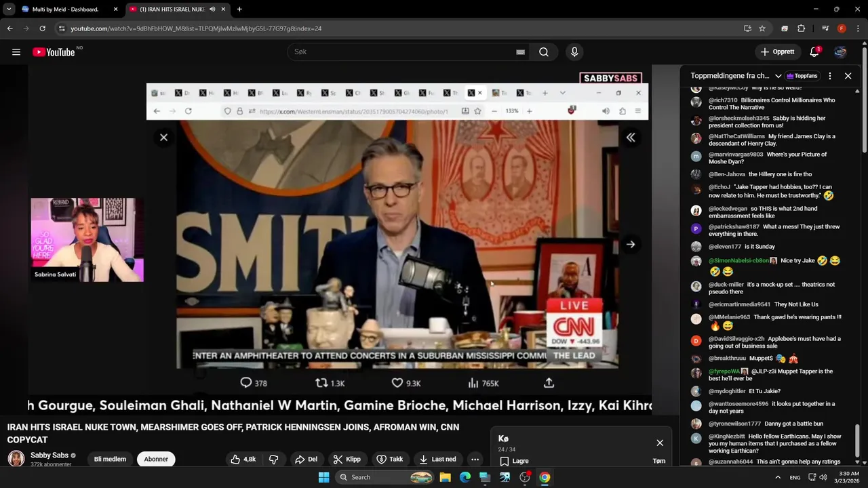
Task: Open YouTube account avatar menu
Action: coord(840,52)
